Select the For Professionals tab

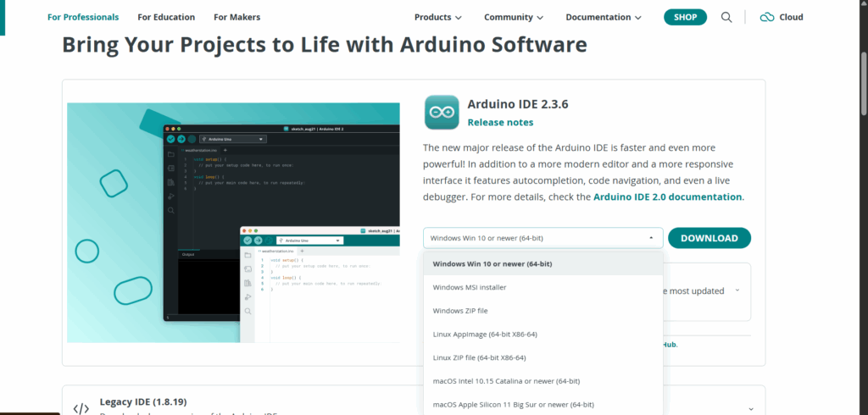coord(83,17)
